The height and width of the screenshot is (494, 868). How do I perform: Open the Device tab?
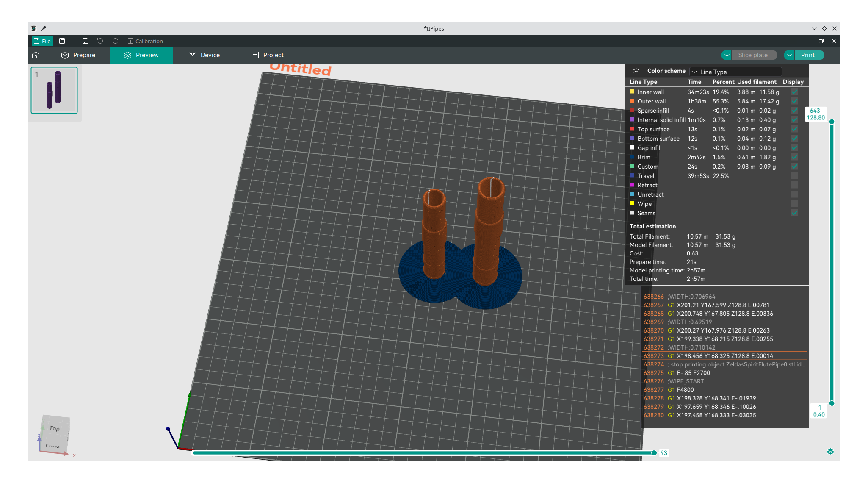[204, 55]
